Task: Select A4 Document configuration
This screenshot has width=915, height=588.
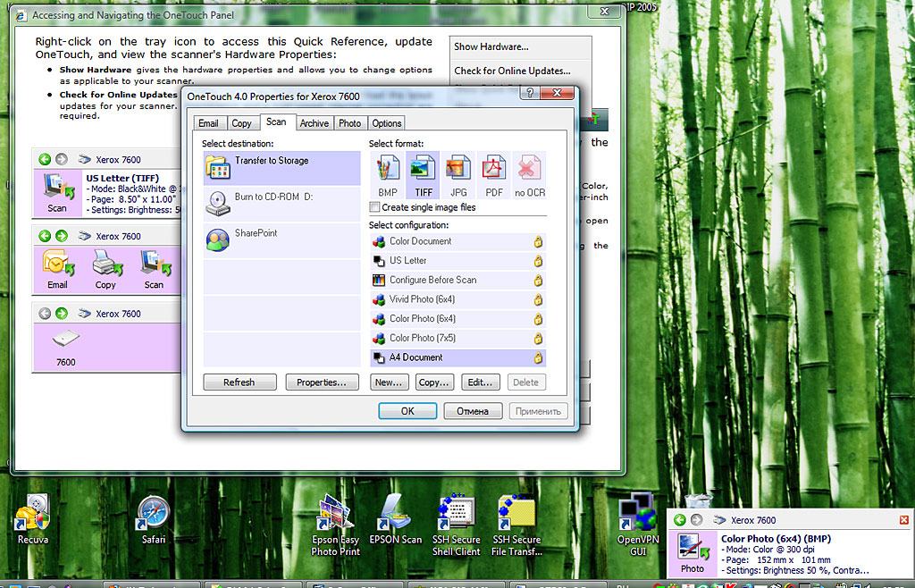Action: (x=458, y=357)
